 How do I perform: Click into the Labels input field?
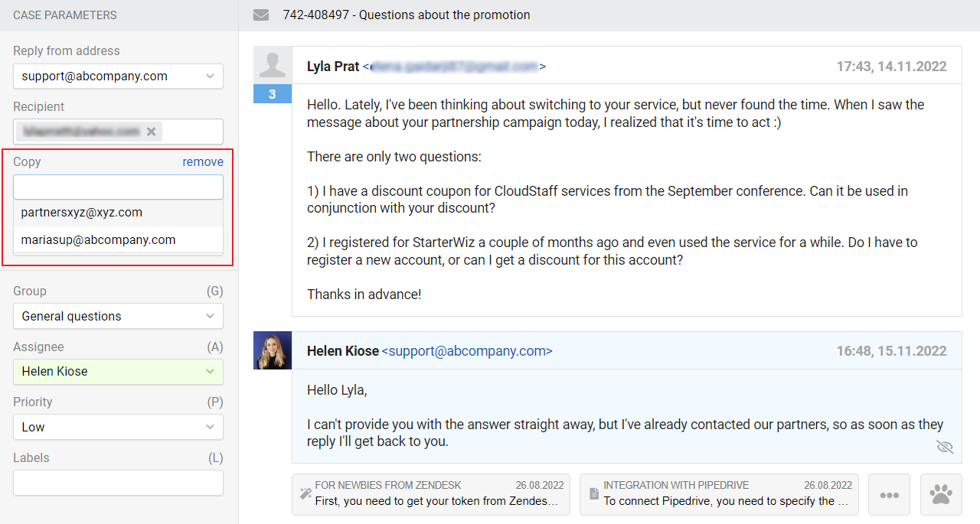tap(118, 483)
